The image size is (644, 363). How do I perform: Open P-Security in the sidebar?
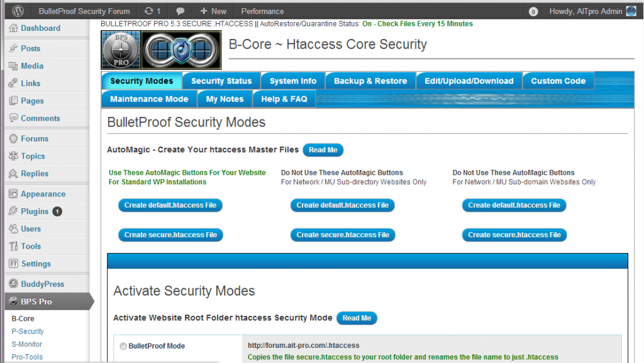28,332
